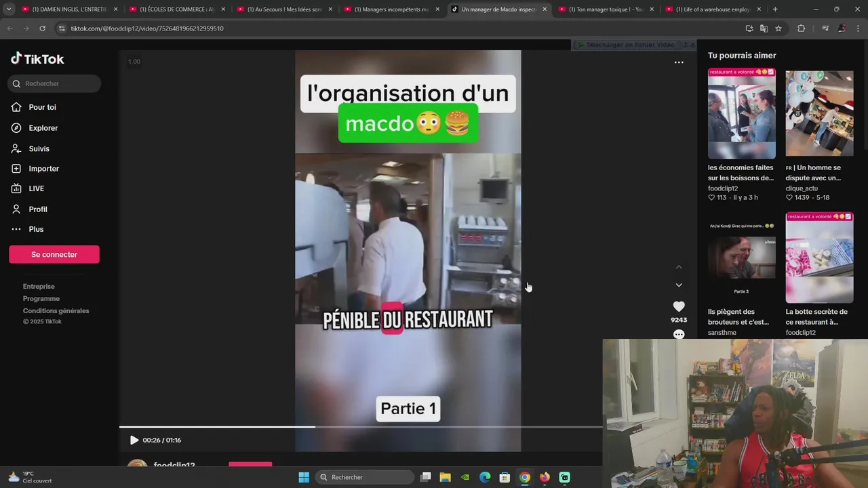Open the browser extensions puzzle icon
Image resolution: width=868 pixels, height=488 pixels.
pyautogui.click(x=801, y=28)
